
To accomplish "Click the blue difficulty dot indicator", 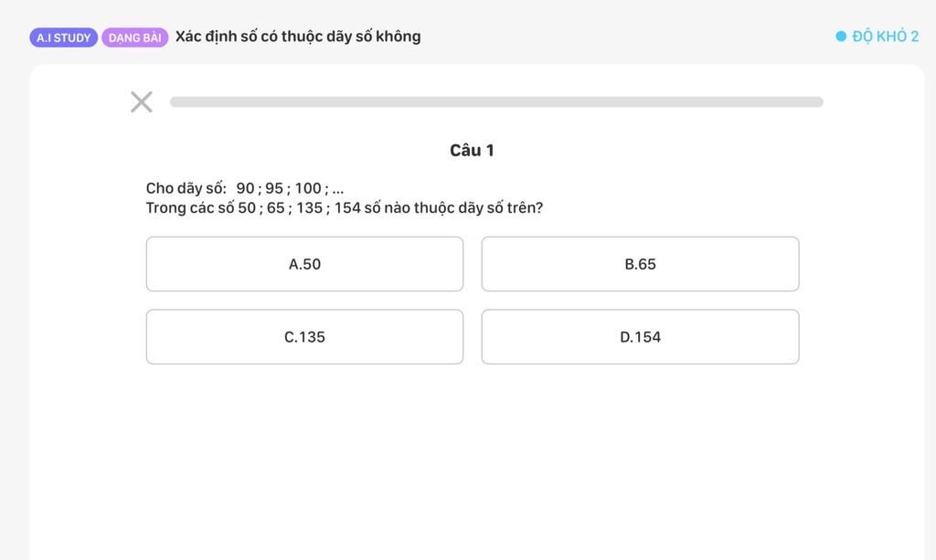I will coord(841,37).
